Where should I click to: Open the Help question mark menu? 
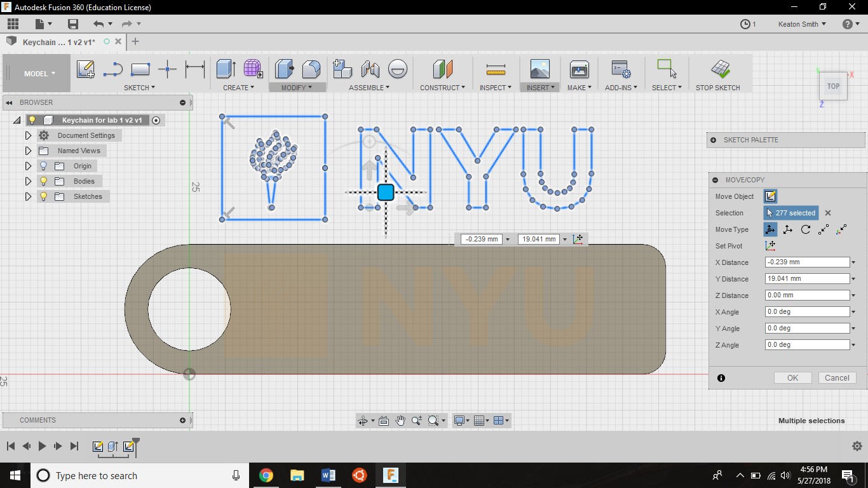[850, 24]
